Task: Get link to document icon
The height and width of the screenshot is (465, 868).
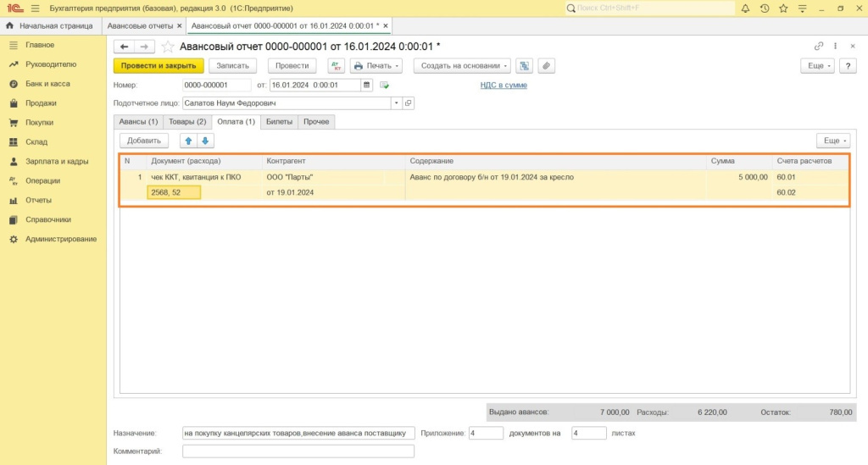Action: point(819,46)
